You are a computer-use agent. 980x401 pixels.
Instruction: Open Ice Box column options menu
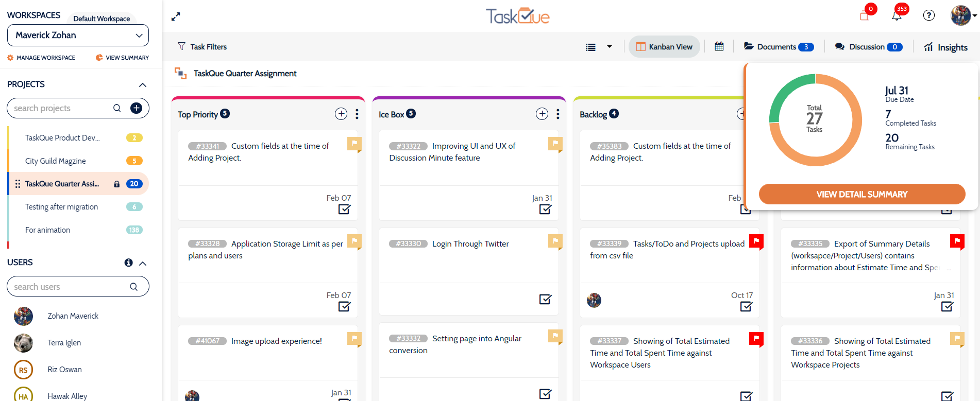tap(558, 114)
